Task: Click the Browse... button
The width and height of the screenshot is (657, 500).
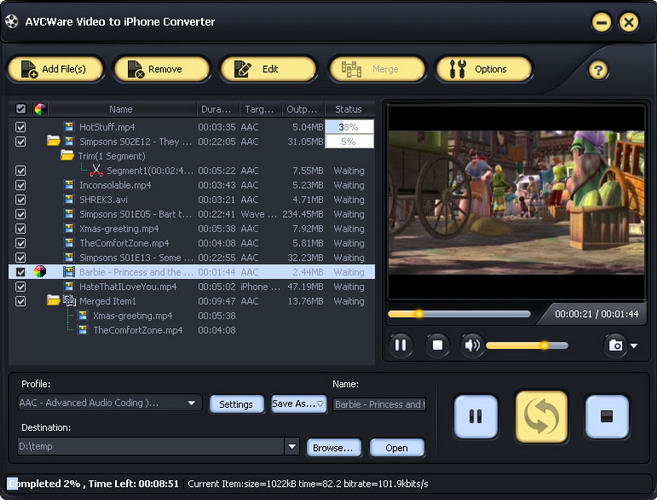Action: click(334, 448)
